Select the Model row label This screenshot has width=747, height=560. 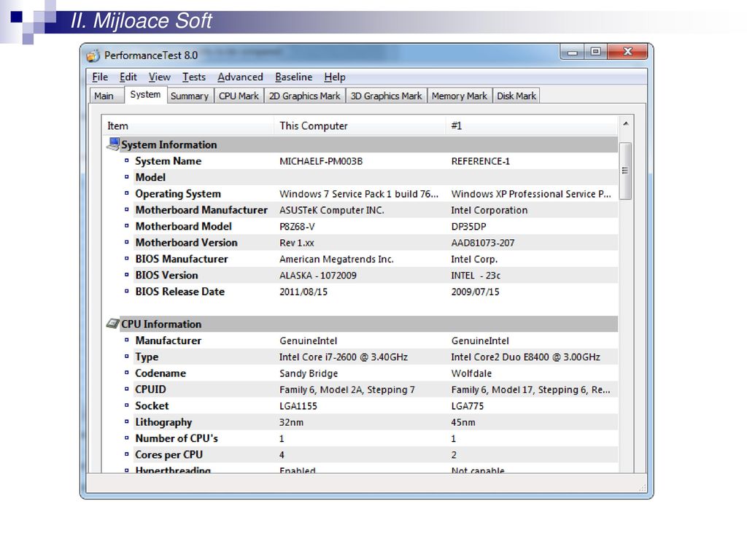pyautogui.click(x=150, y=177)
